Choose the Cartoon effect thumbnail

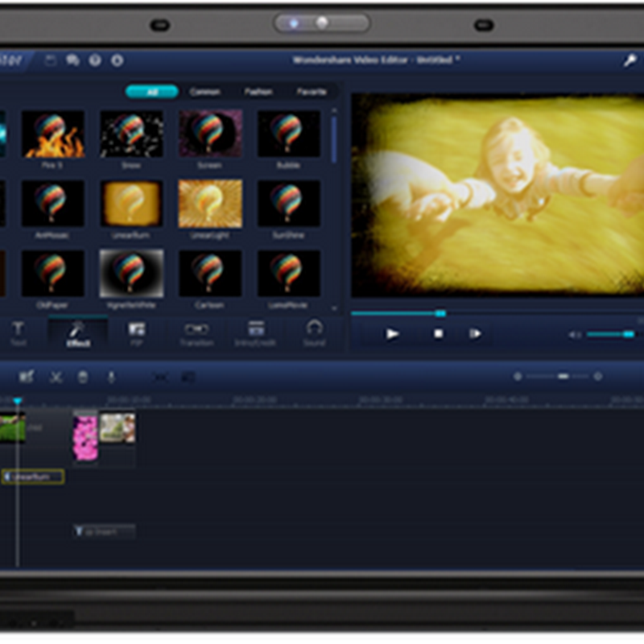[210, 274]
